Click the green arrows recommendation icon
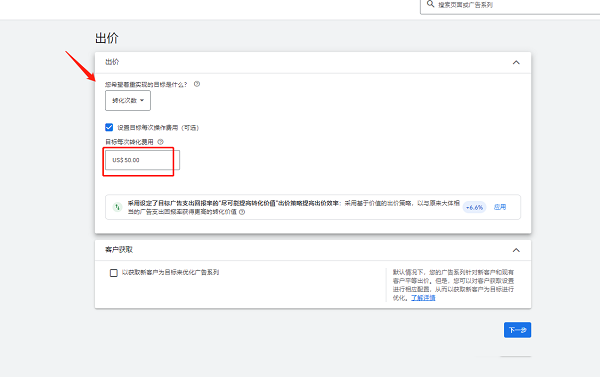Viewport: 600px width, 377px height. [117, 207]
